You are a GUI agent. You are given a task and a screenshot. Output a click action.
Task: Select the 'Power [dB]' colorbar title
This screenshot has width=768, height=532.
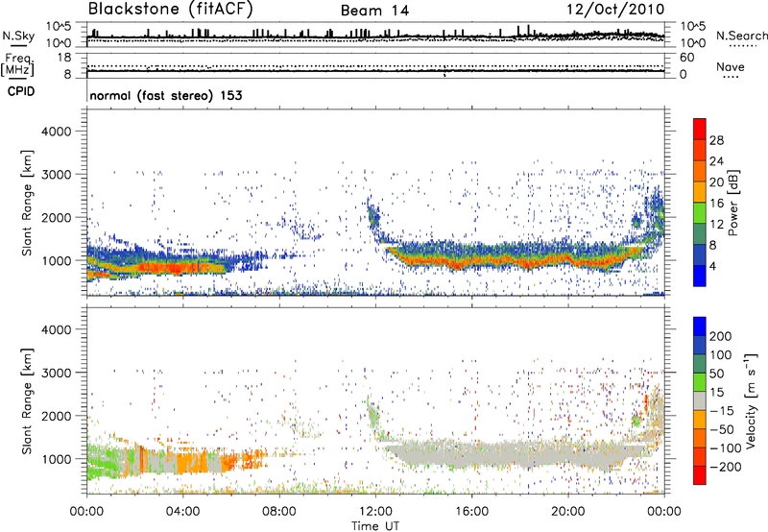[x=733, y=203]
